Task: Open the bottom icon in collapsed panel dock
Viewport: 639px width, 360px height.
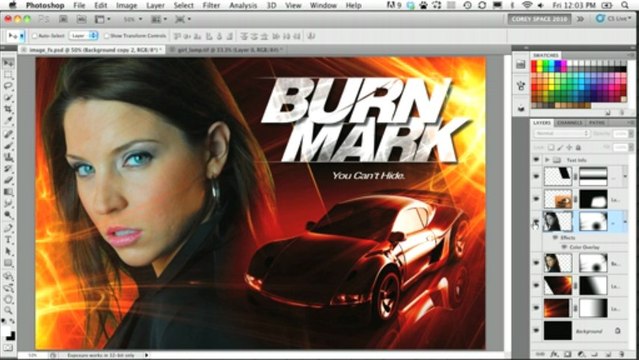Action: [521, 108]
